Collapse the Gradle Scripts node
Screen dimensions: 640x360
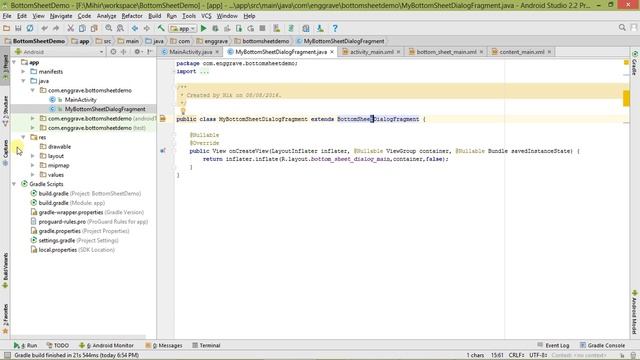14,184
